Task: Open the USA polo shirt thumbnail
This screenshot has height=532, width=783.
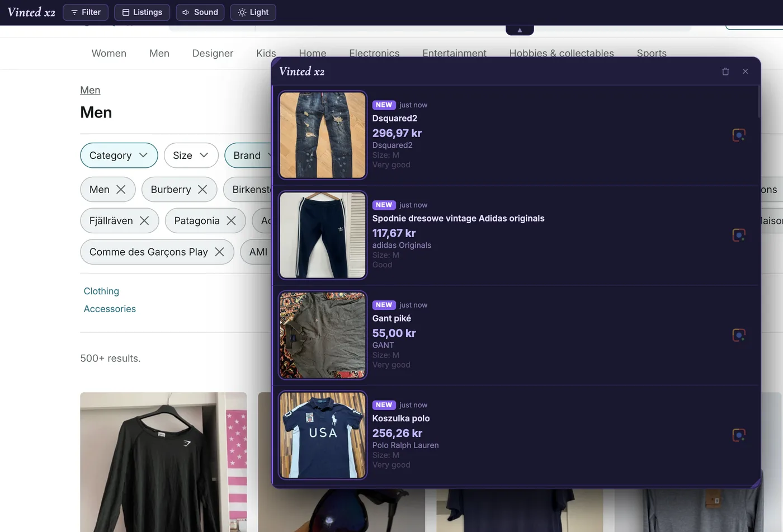Action: pos(323,435)
